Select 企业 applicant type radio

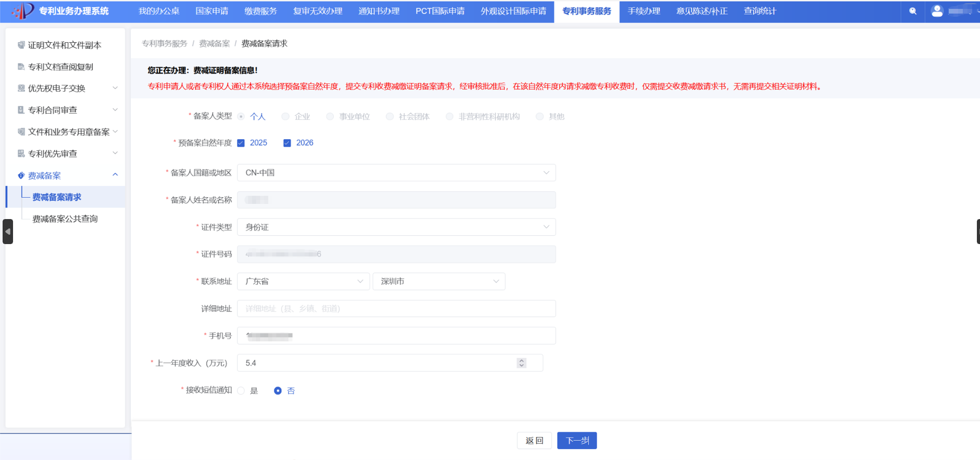[x=285, y=116]
